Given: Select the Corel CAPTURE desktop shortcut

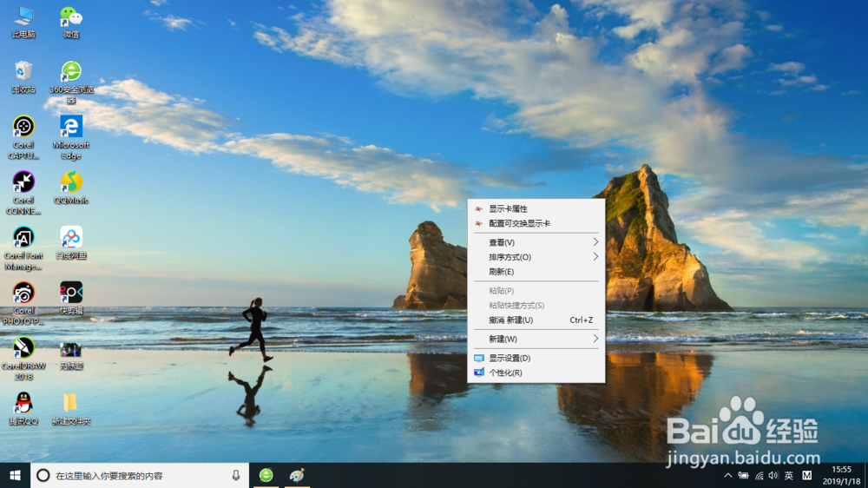Looking at the screenshot, I should pos(23,138).
